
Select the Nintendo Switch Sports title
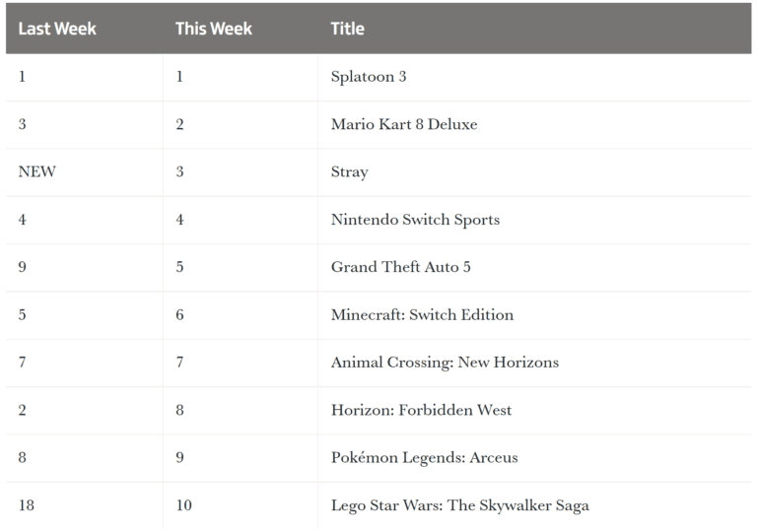415,220
